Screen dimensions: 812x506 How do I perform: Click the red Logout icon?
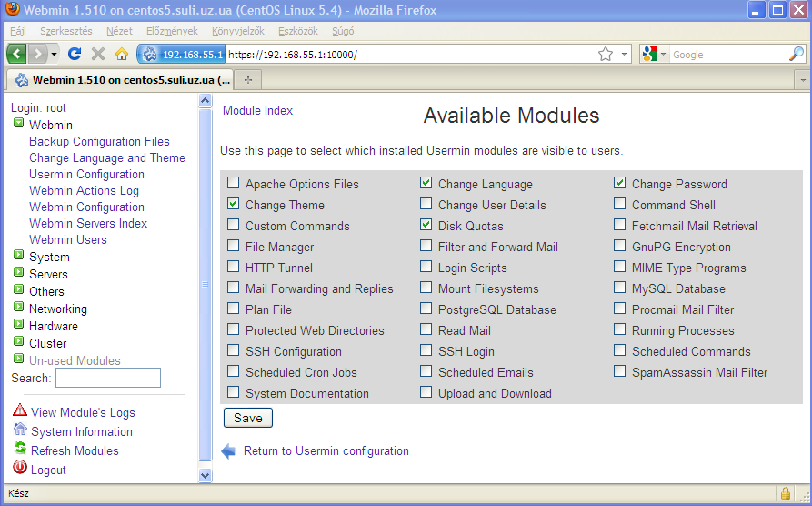click(x=20, y=469)
